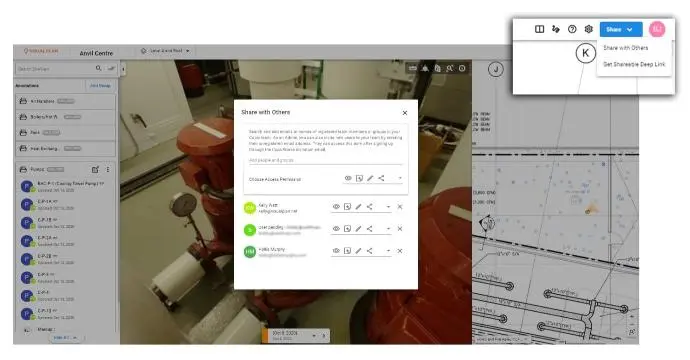690x360 pixels.
Task: Select Share with Others menu item
Action: tap(625, 48)
